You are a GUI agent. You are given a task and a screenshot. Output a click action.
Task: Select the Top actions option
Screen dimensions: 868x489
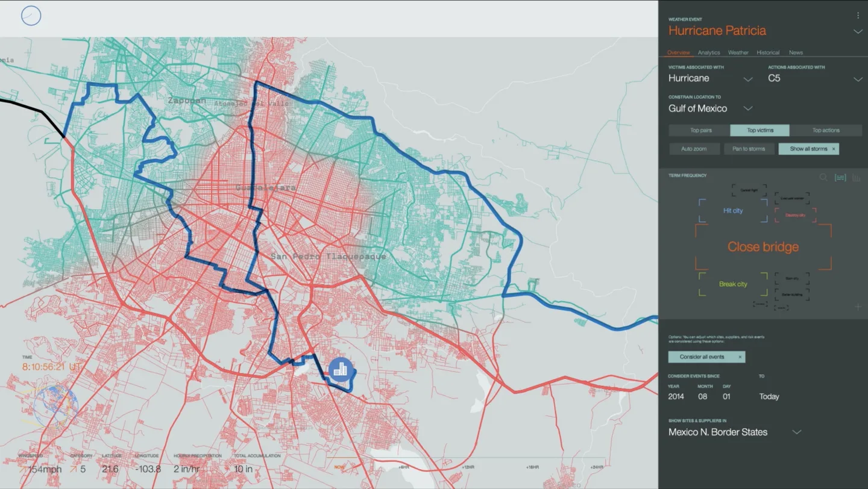(826, 130)
